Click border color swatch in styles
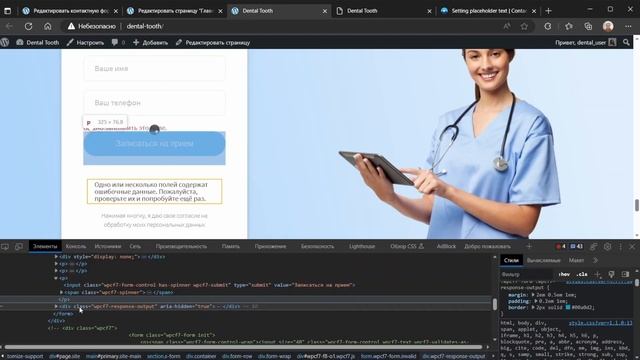Image resolution: width=640 pixels, height=360 pixels. click(x=568, y=307)
